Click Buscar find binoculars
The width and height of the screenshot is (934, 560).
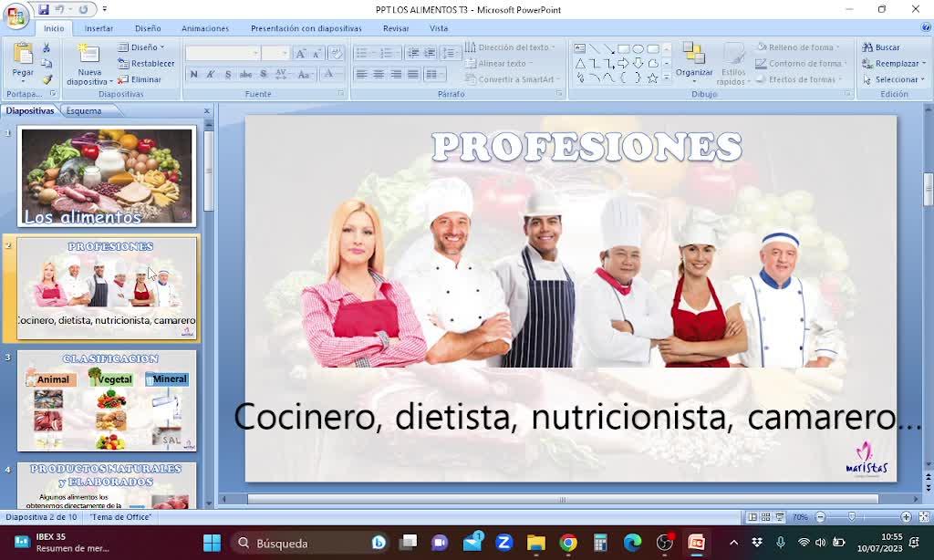pos(881,47)
